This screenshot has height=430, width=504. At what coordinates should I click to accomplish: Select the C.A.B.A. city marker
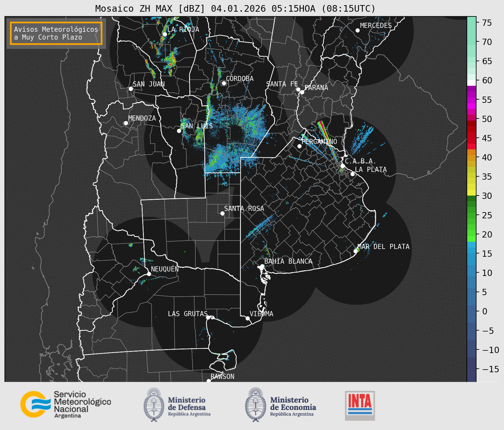(343, 166)
